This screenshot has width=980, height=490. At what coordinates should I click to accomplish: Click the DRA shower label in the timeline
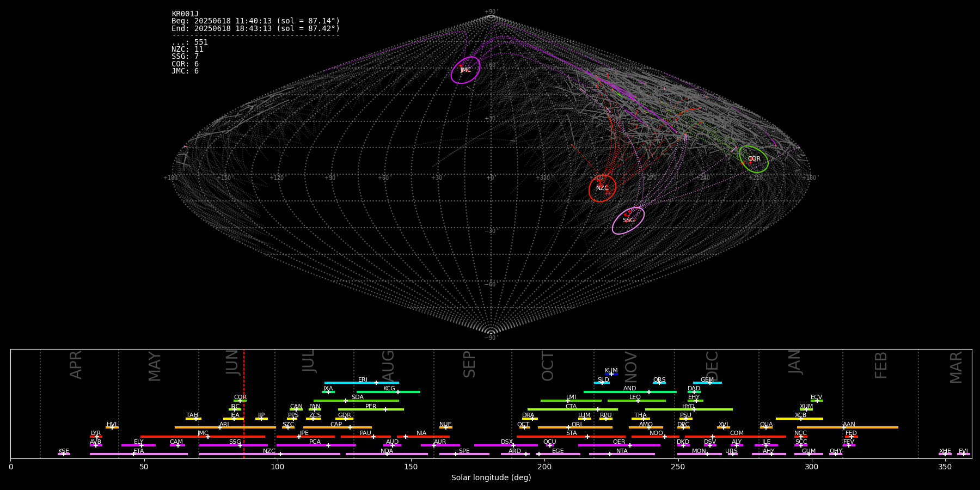528,415
